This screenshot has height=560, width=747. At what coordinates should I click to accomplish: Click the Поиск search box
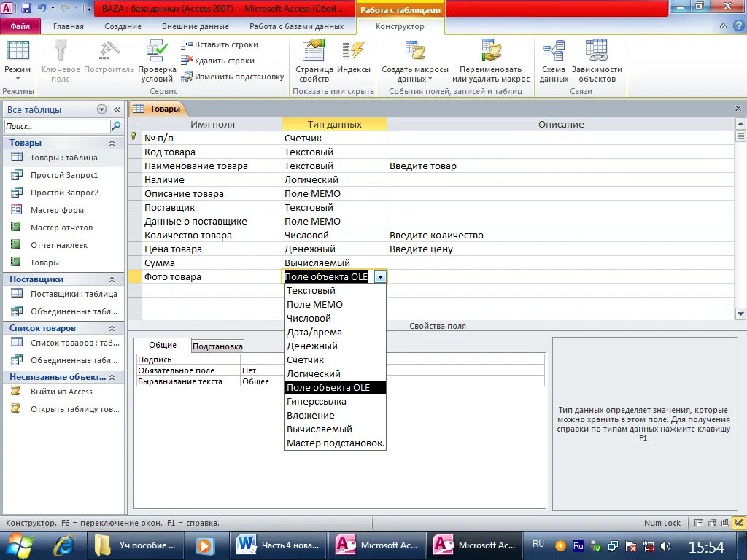(x=57, y=126)
